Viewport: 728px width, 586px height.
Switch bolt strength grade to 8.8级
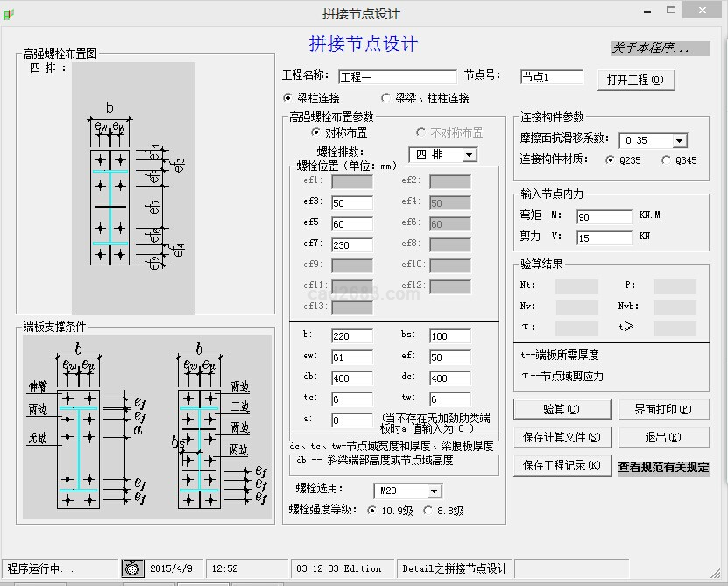[x=428, y=511]
